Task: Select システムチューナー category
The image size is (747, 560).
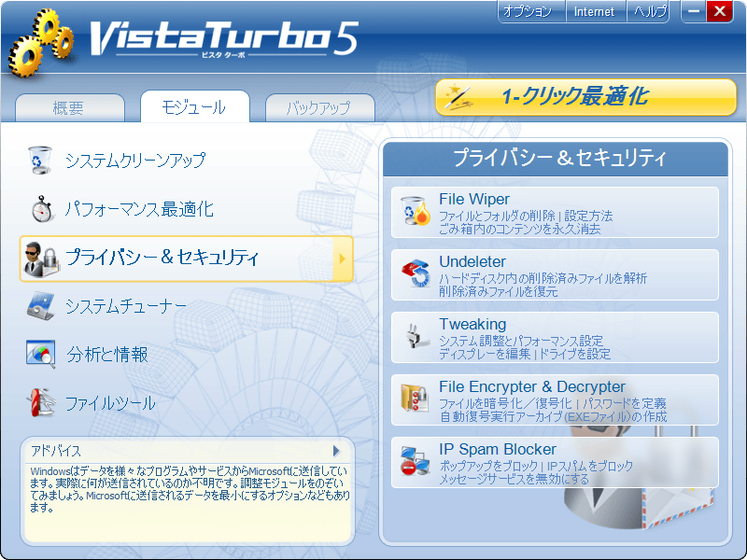Action: pyautogui.click(x=126, y=306)
